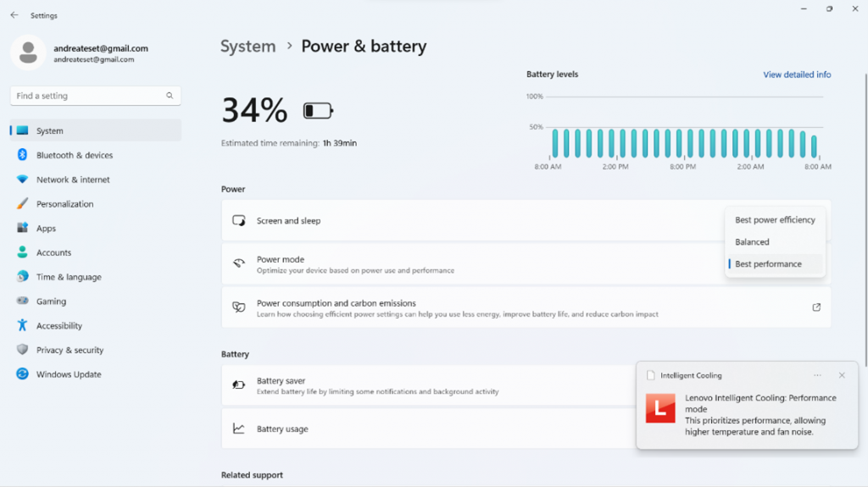The image size is (868, 487).
Task: Click the Lenovo red L notification icon
Action: [x=660, y=408]
